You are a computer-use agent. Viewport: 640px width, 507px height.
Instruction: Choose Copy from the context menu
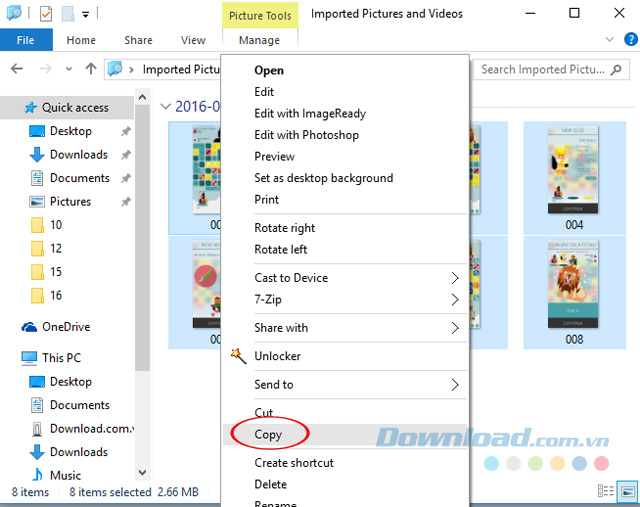(268, 435)
